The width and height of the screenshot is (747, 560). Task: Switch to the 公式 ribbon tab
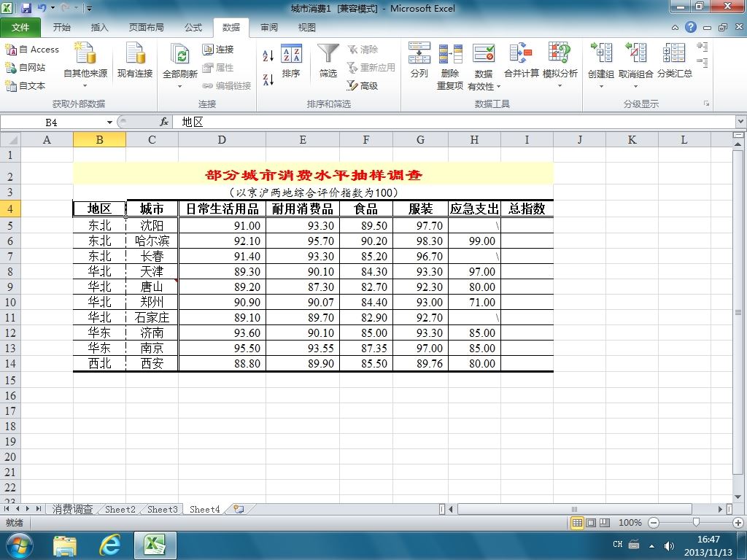[x=193, y=28]
